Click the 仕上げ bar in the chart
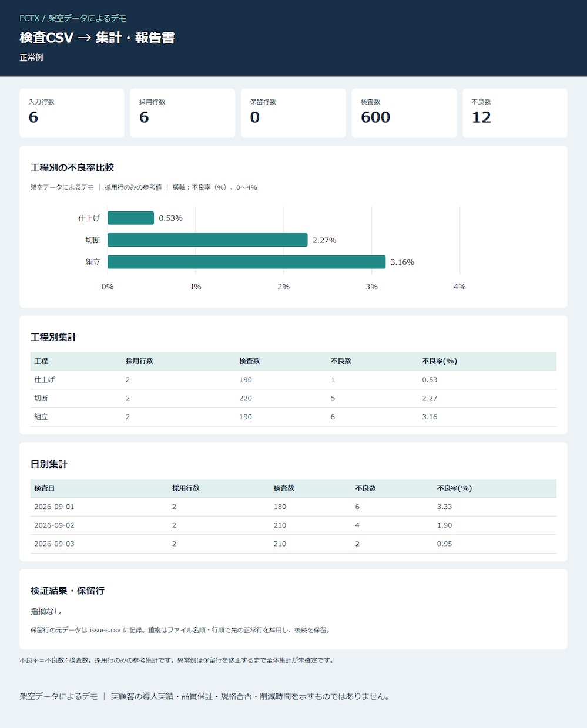The height and width of the screenshot is (728, 587). (130, 218)
